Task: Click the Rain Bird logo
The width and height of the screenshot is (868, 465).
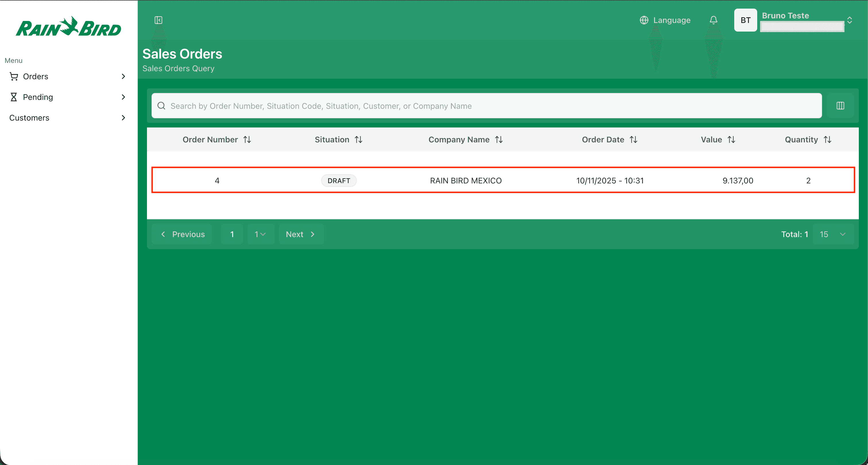Action: point(68,27)
